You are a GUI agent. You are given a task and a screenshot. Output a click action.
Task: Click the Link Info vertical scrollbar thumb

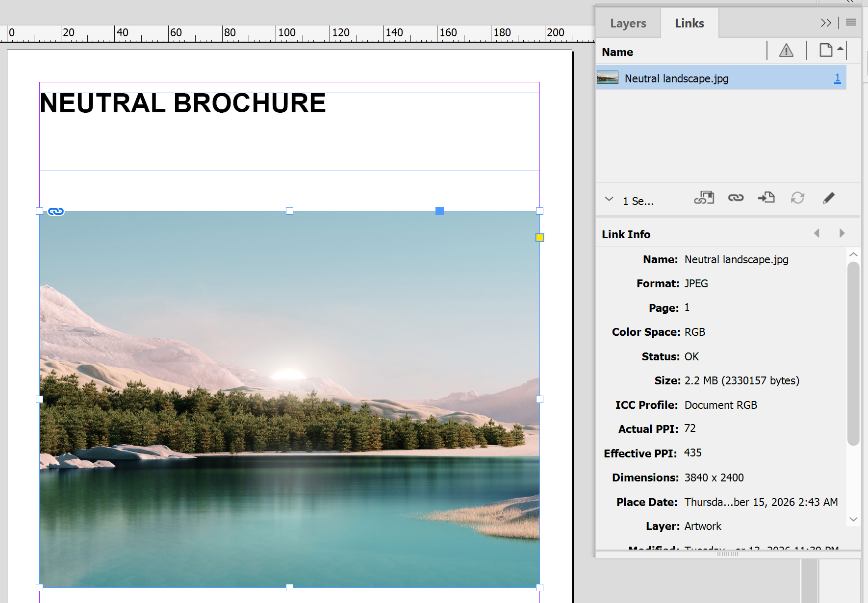[x=853, y=353]
